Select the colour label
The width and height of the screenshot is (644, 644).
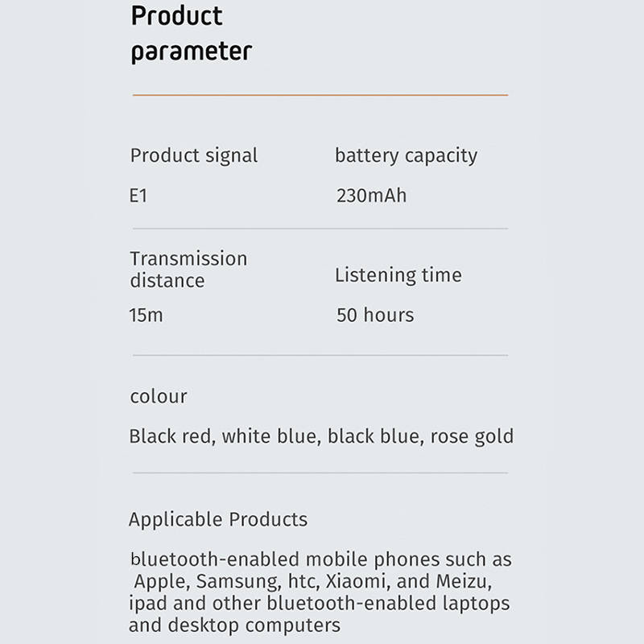pos(159,396)
